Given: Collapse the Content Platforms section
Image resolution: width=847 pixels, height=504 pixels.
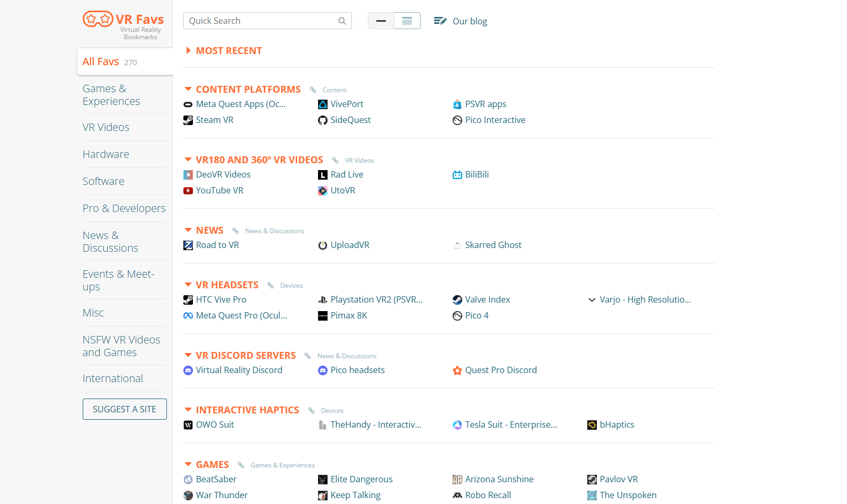Looking at the screenshot, I should click(188, 90).
